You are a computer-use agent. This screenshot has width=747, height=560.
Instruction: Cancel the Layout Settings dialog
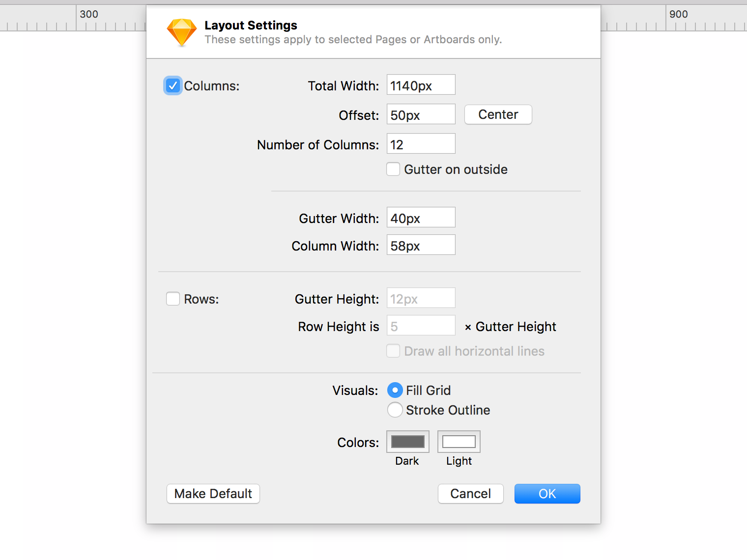(x=470, y=494)
